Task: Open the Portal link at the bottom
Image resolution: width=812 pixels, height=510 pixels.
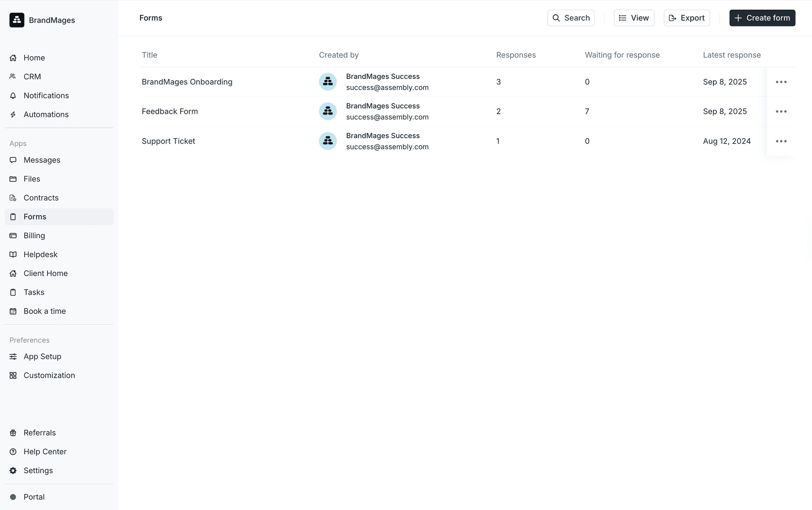Action: coord(34,497)
